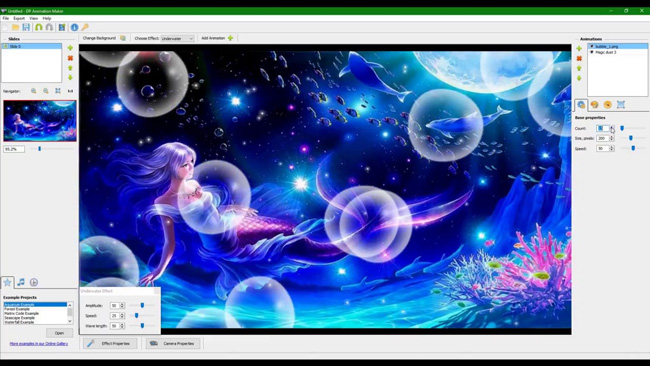650x366 pixels.
Task: Switch to the orange rotation properties tab
Action: coord(608,105)
